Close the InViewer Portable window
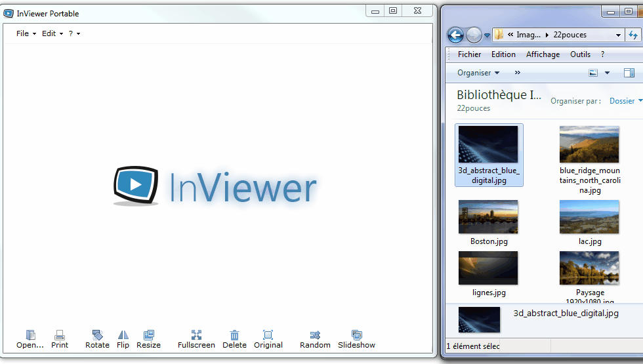Image resolution: width=643 pixels, height=364 pixels. click(417, 11)
